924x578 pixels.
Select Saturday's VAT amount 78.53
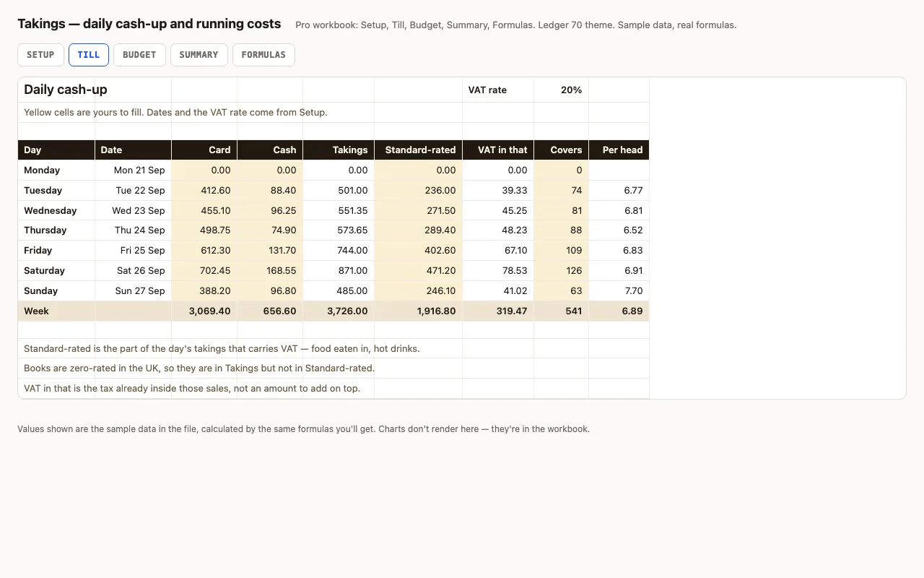pyautogui.click(x=498, y=271)
